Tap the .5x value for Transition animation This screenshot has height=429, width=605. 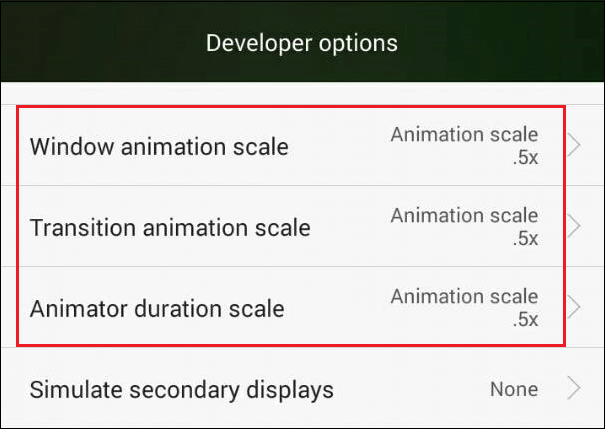[x=523, y=239]
